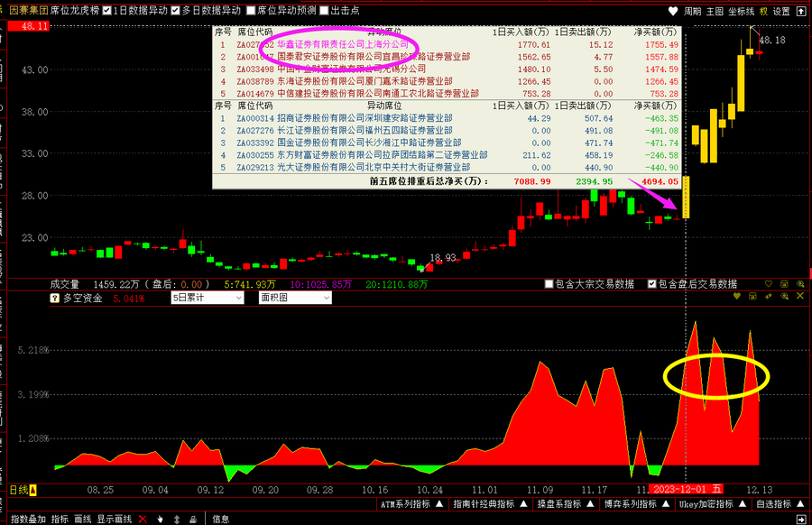Expand the ATM系列指标 menu
Viewport: 812px width, 525px height.
(x=411, y=503)
